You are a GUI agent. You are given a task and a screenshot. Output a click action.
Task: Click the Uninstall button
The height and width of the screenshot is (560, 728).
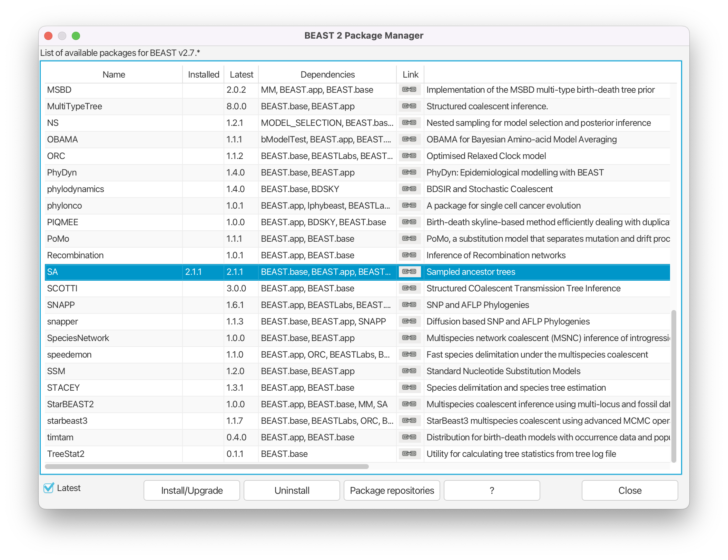tap(292, 490)
